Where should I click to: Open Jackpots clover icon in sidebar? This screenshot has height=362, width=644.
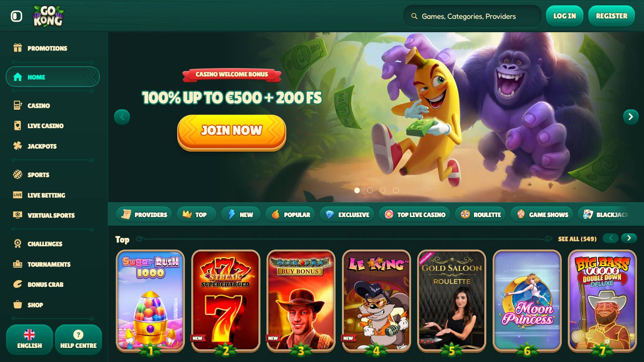17,146
